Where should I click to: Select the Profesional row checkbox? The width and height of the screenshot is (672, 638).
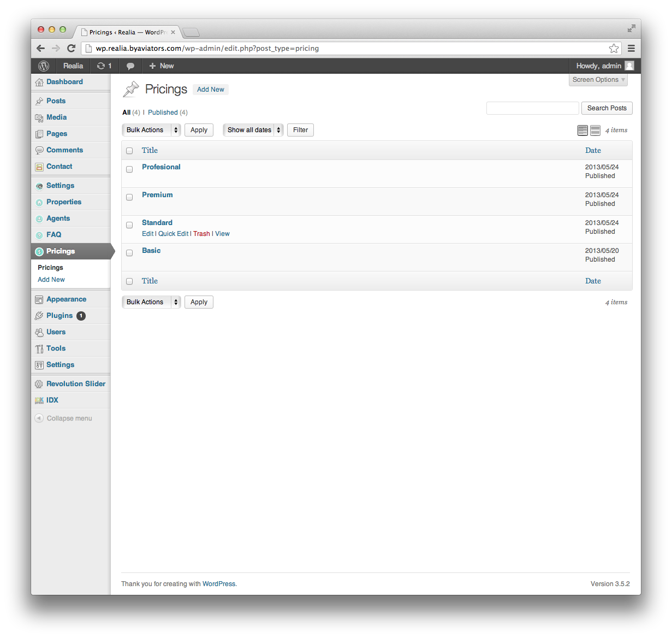[x=129, y=169]
